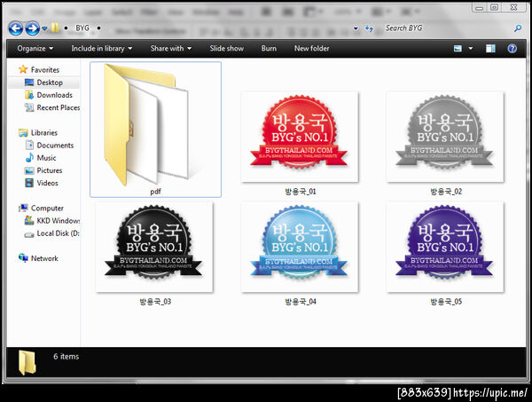
Task: Click the Libraries icon in sidebar
Action: 23,133
